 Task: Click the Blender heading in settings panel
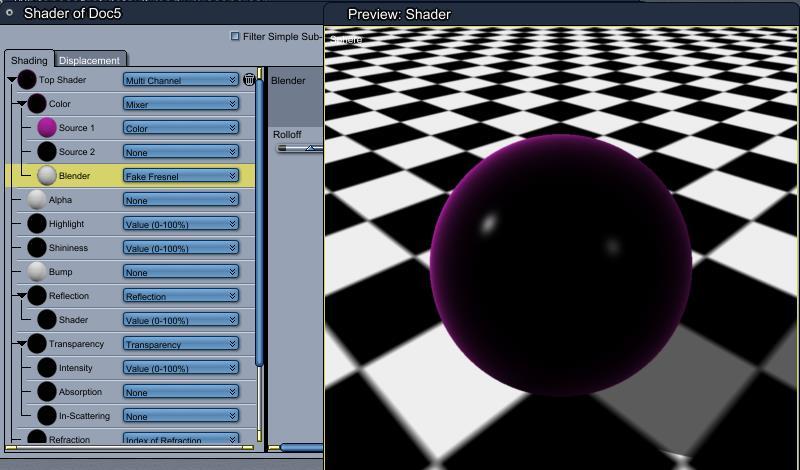point(288,81)
